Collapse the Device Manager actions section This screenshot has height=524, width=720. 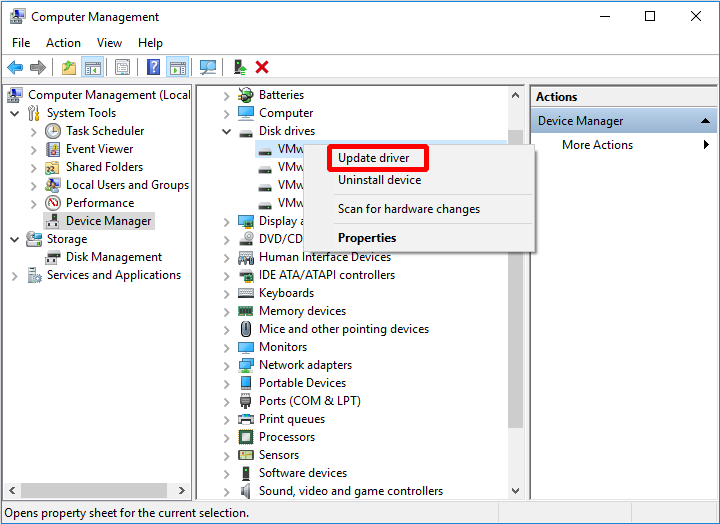705,121
